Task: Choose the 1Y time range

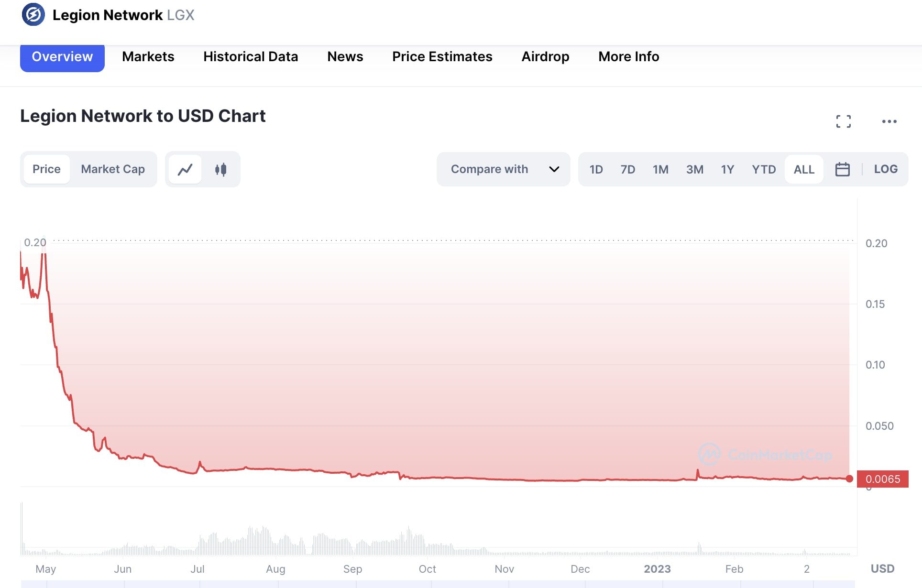Action: click(727, 169)
